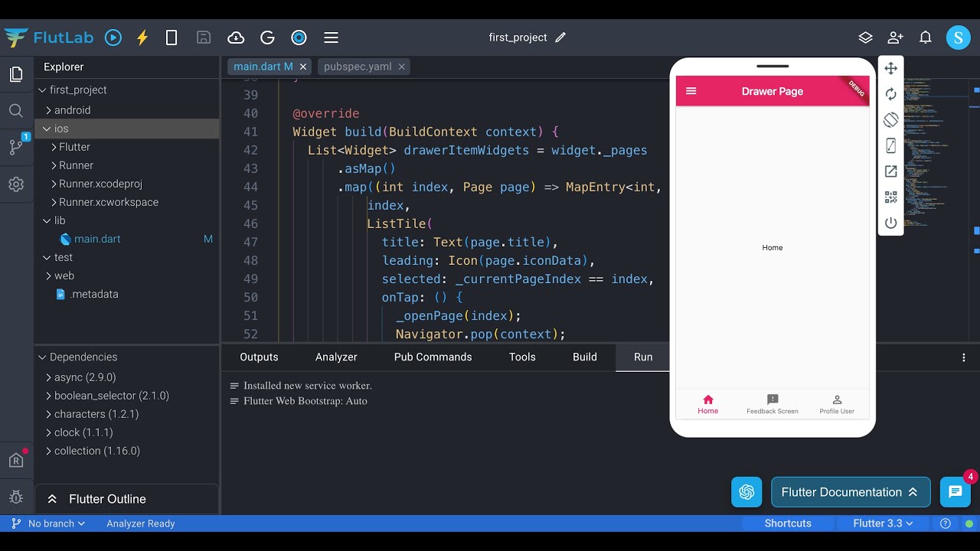
Task: Trigger hot reload lightning icon
Action: coord(142,37)
